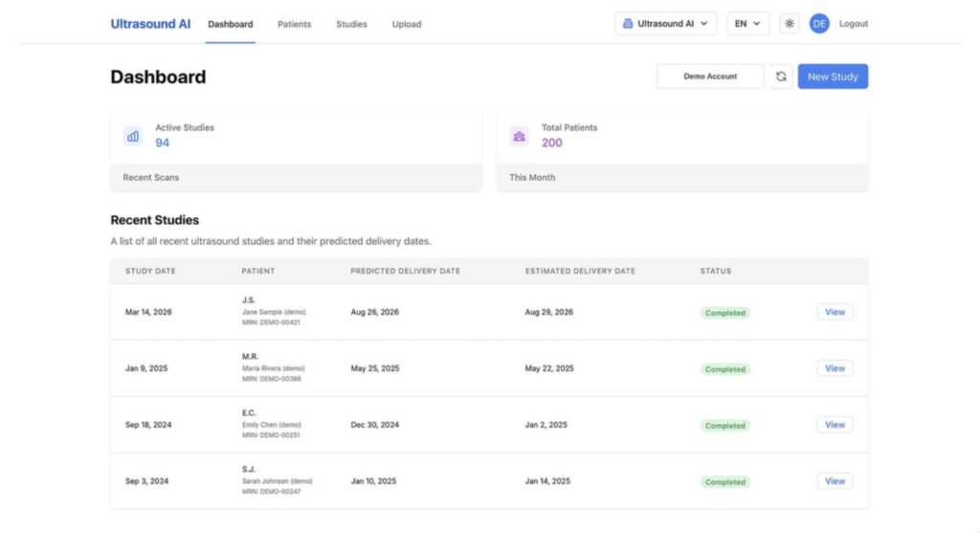Screen dimensions: 980x533
Task: Click the This Month footer label
Action: point(532,177)
